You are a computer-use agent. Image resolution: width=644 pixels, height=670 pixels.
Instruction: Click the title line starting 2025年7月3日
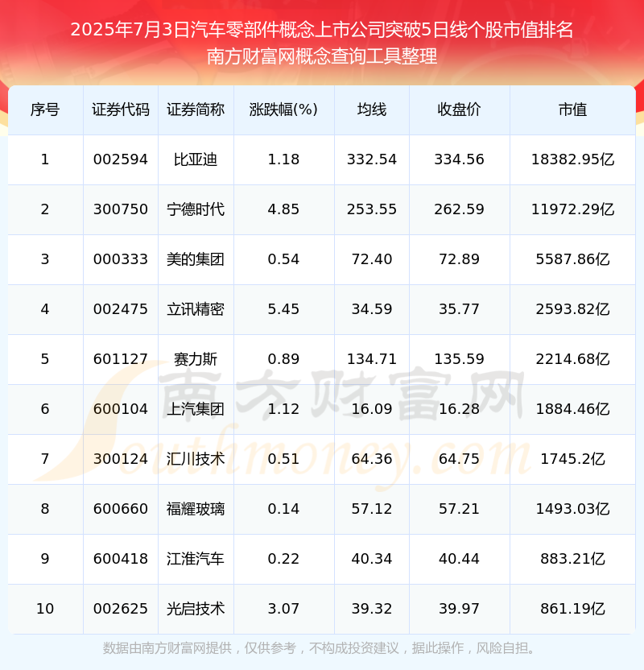322,30
